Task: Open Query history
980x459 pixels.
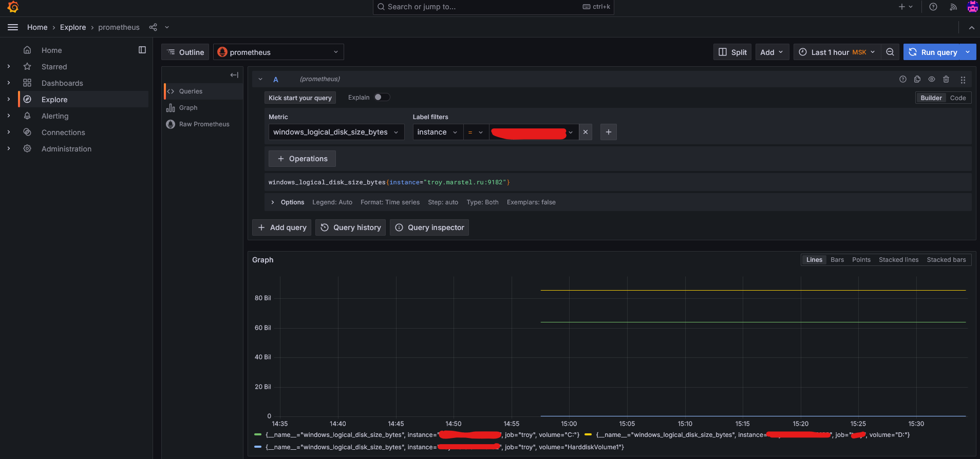Action: click(350, 227)
